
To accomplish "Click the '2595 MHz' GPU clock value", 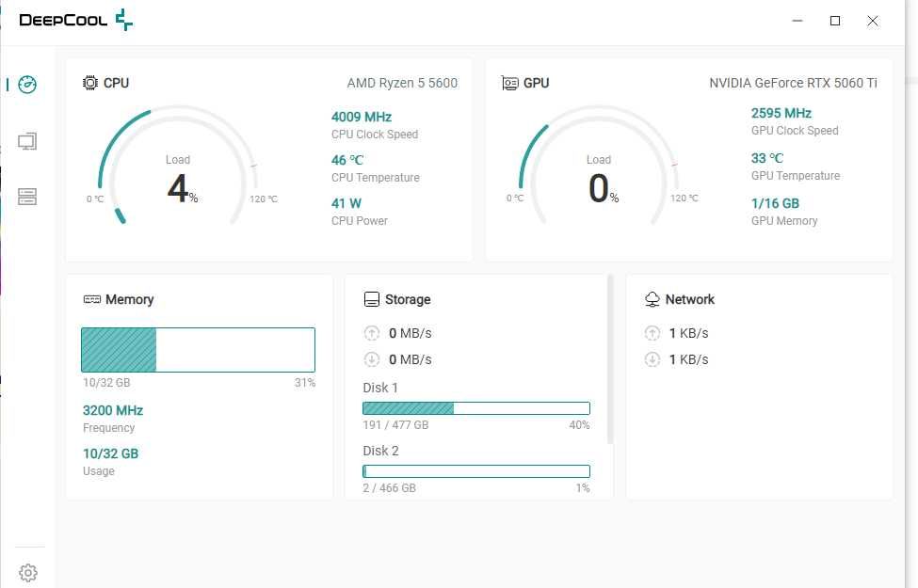I will (781, 113).
